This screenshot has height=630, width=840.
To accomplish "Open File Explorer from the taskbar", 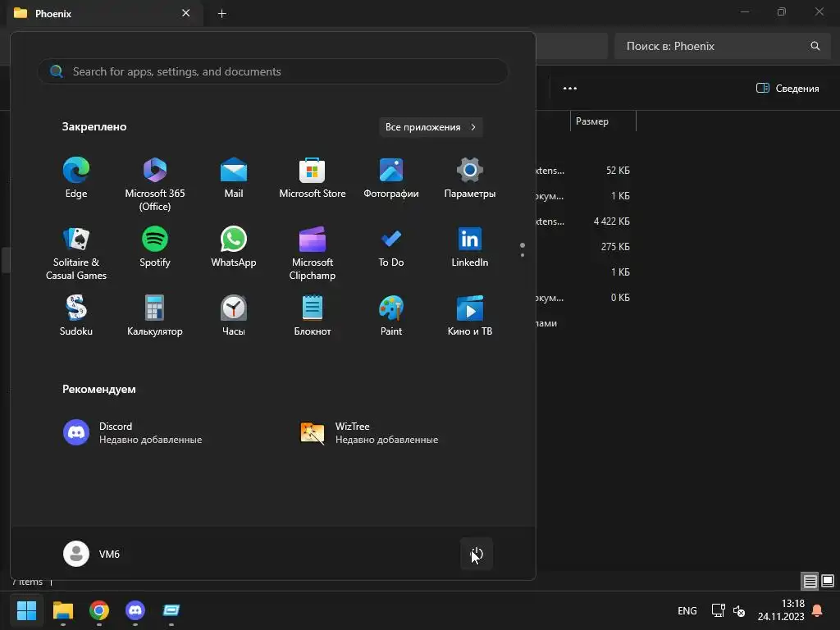I will click(x=63, y=610).
